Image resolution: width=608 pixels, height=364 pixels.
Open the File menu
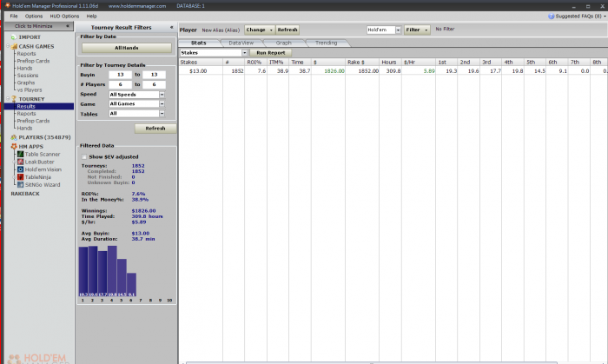coord(14,17)
